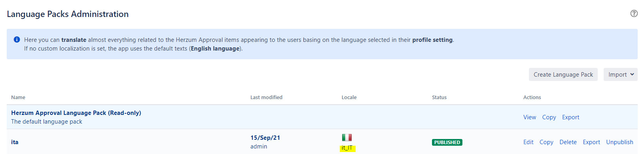This screenshot has height=154, width=644.
Task: Select the Herzum Approval Language Pack title
Action: point(76,113)
